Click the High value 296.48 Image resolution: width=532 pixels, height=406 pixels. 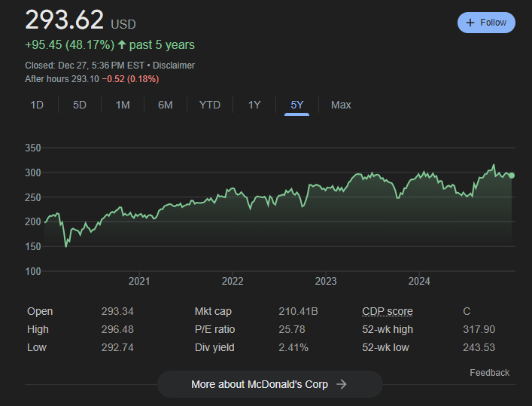point(117,329)
